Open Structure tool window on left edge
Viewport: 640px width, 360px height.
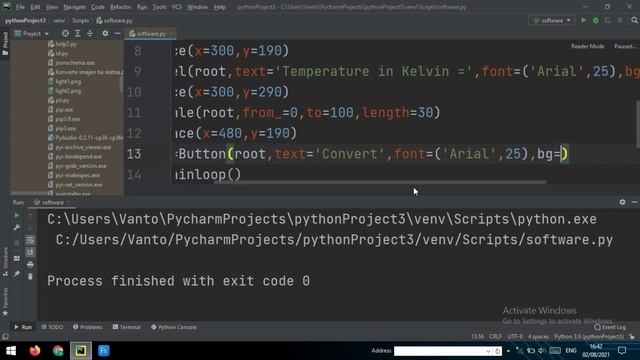(5, 262)
